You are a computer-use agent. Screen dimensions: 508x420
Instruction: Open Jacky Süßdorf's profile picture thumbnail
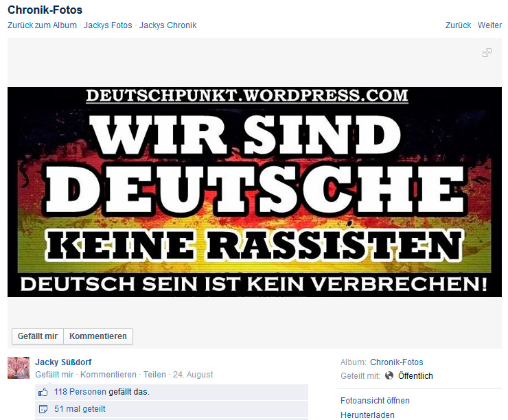click(19, 368)
